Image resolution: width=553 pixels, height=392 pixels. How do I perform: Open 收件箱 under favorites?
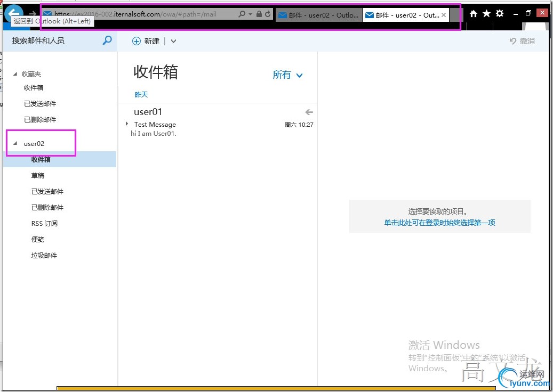tap(34, 88)
